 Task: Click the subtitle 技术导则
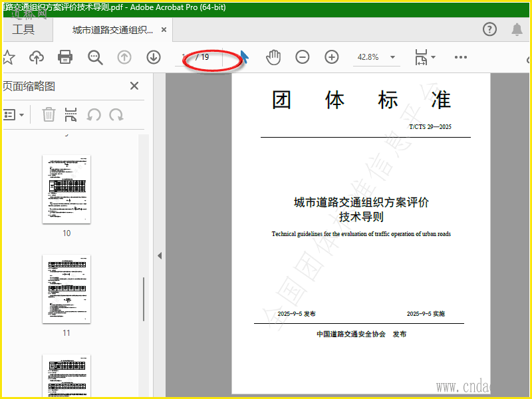pos(361,217)
